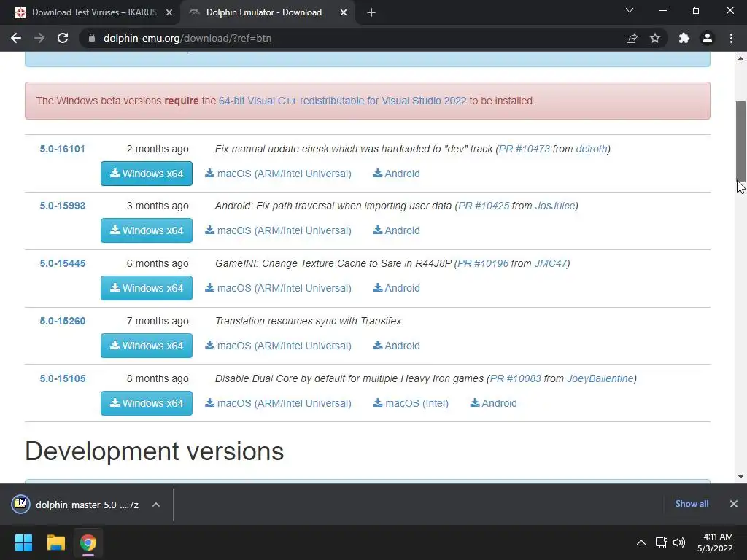Open the volume tray icon
747x560 pixels.
point(679,542)
